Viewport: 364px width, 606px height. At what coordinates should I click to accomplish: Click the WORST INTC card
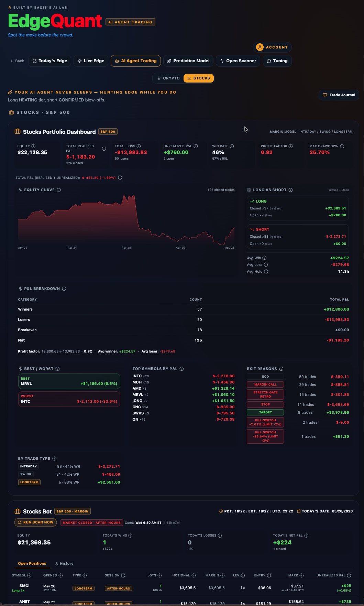[69, 399]
